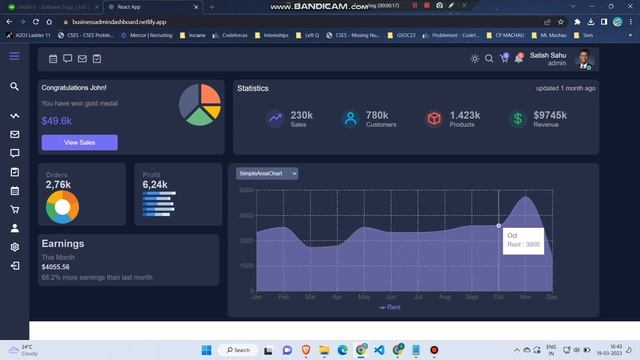Open Visual Studio Code from taskbar
The width and height of the screenshot is (640, 360).
[x=379, y=350]
